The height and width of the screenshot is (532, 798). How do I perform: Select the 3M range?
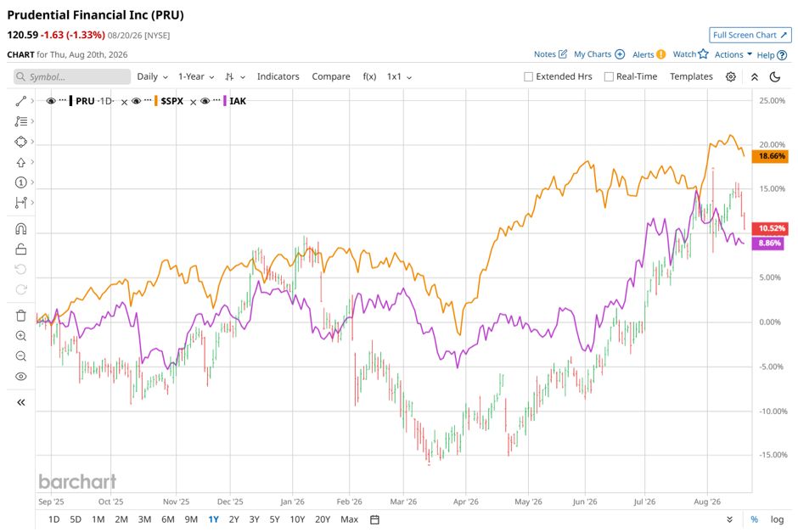coord(145,520)
